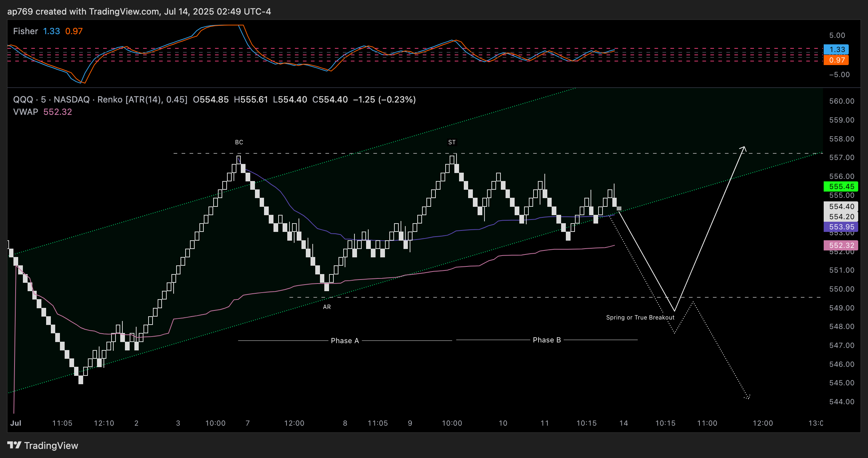Click the 560.00 price axis label

tap(842, 101)
